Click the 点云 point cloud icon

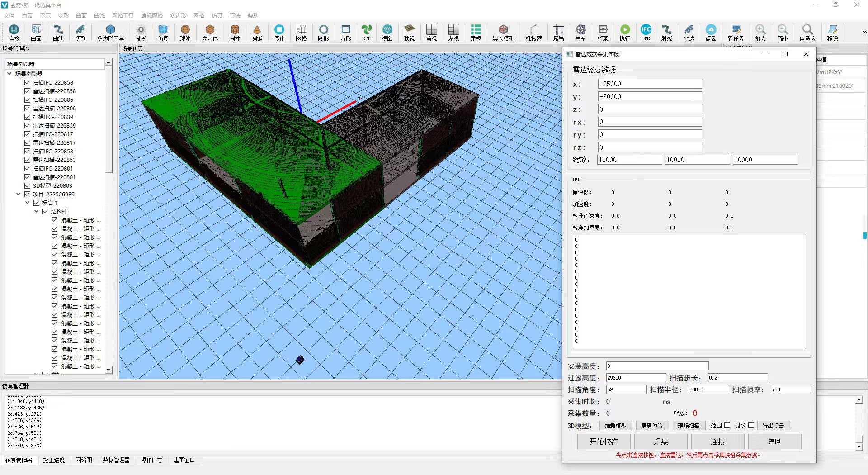click(x=711, y=33)
